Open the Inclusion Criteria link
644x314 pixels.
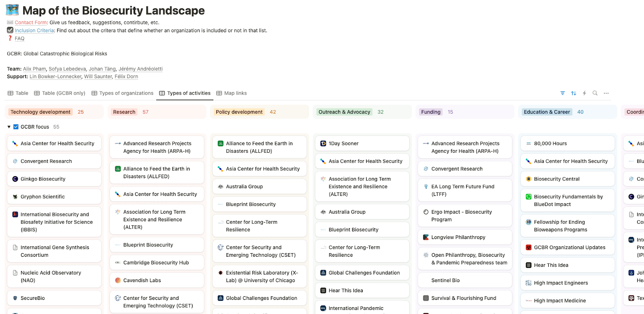[x=34, y=31]
